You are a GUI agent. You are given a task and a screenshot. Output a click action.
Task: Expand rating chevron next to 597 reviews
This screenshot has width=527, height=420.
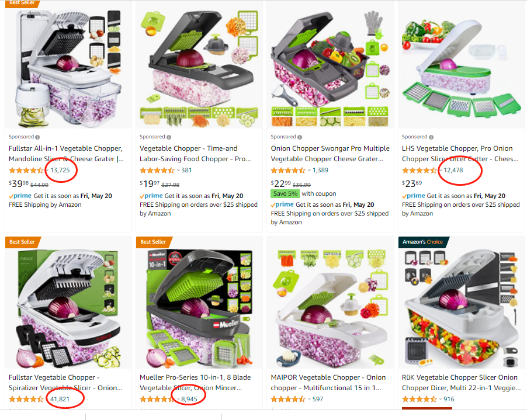pos(309,399)
